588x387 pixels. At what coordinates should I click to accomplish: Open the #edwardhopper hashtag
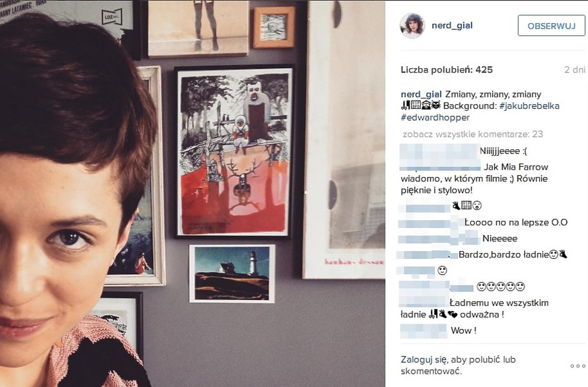pyautogui.click(x=435, y=118)
